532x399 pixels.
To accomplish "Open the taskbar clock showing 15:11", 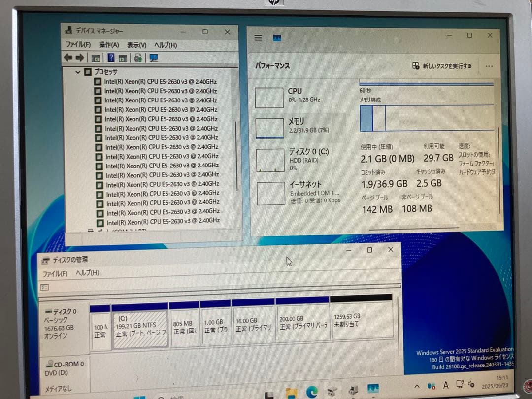I will pyautogui.click(x=496, y=381).
